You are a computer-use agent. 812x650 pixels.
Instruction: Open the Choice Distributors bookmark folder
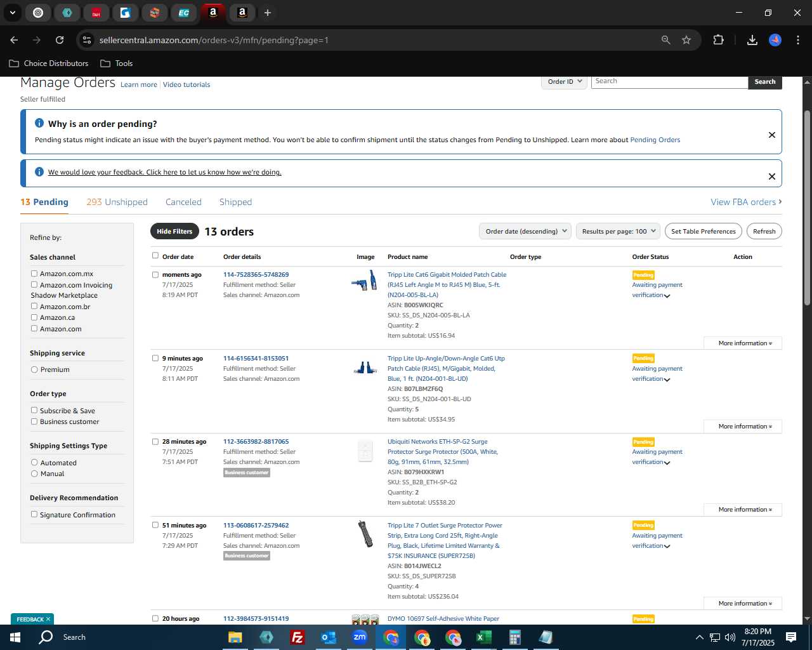49,63
